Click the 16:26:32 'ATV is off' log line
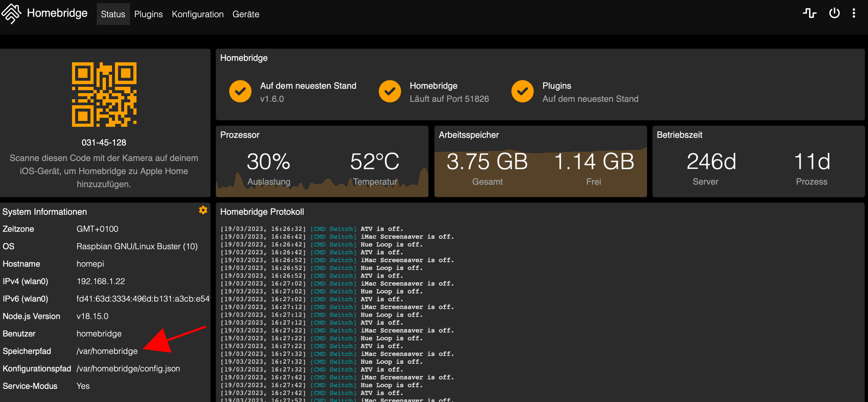 click(x=311, y=229)
